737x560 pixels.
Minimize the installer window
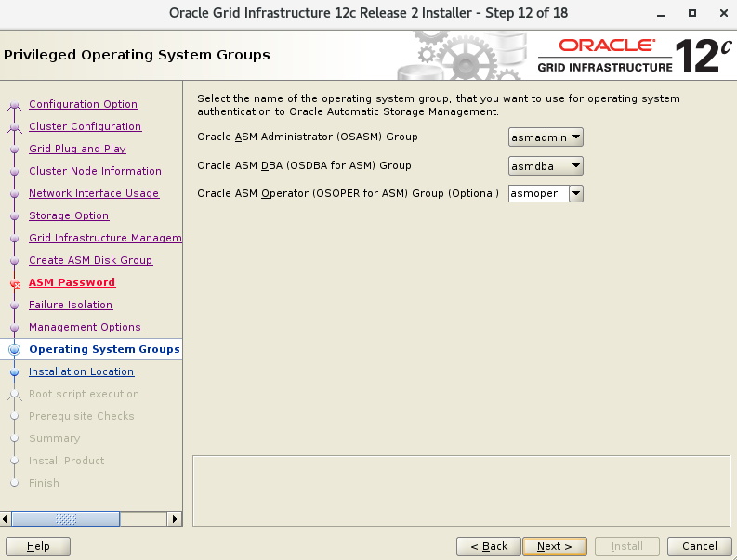pyautogui.click(x=661, y=14)
